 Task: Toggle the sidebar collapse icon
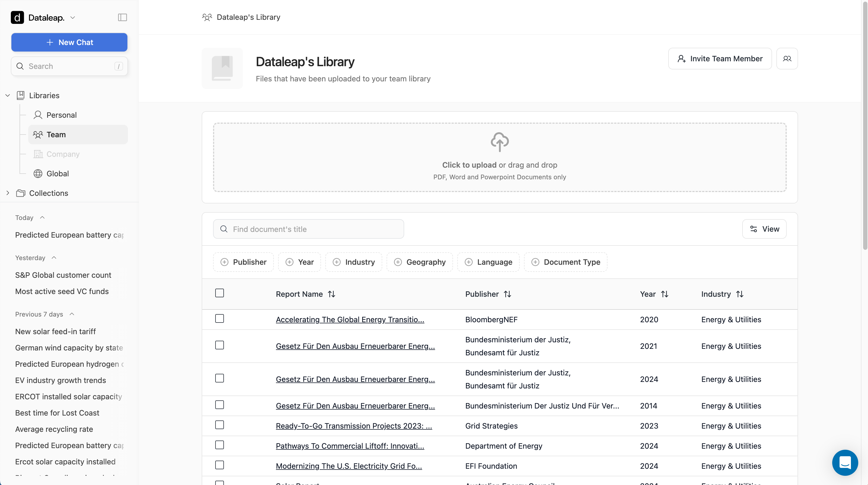[122, 18]
